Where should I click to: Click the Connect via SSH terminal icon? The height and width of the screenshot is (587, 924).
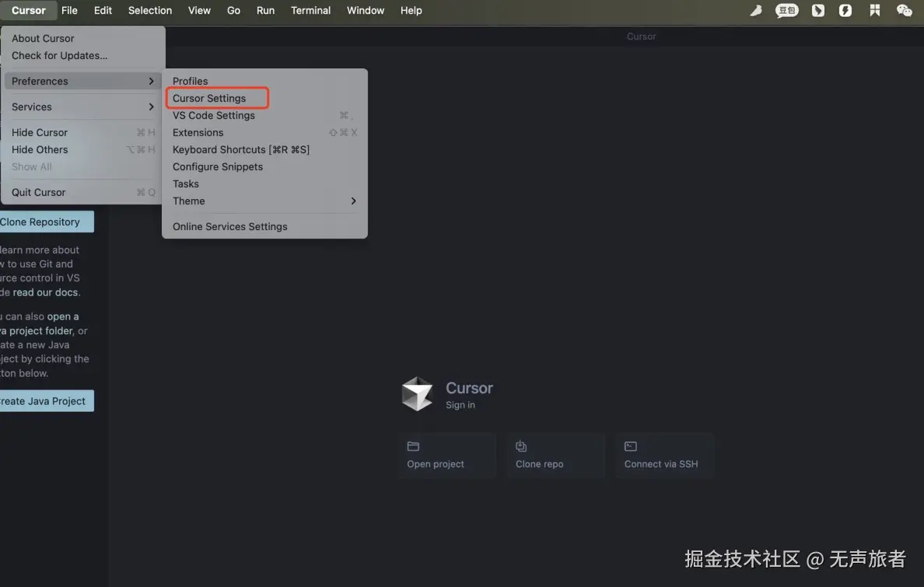(631, 446)
